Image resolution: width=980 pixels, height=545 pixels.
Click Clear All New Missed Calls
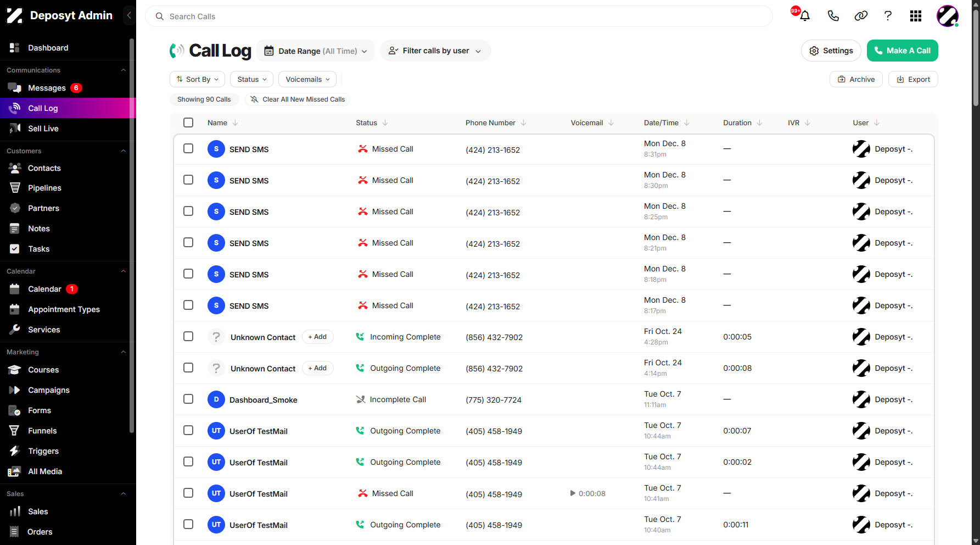[298, 99]
